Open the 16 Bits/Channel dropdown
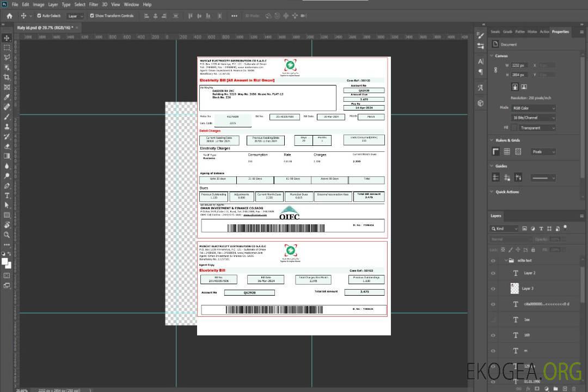Screen dimensions: 588x392 [534, 118]
